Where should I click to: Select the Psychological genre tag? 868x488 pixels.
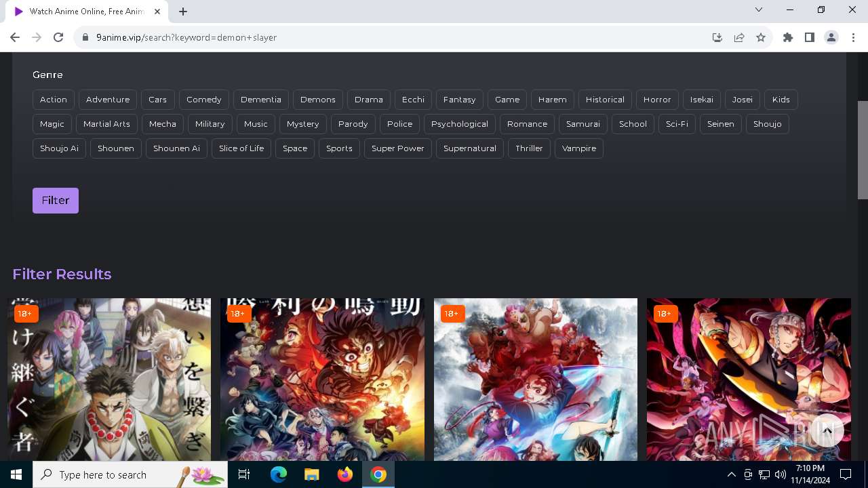(x=460, y=124)
